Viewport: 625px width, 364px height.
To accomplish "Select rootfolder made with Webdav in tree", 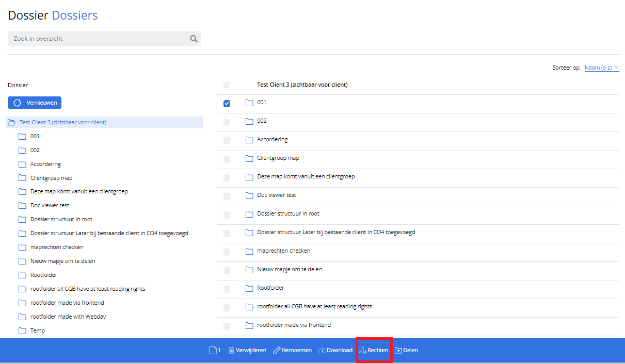I will 68,317.
